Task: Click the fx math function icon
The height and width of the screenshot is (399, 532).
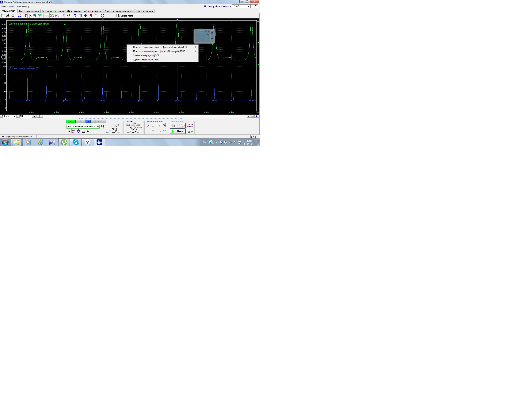Action: pyautogui.click(x=88, y=131)
